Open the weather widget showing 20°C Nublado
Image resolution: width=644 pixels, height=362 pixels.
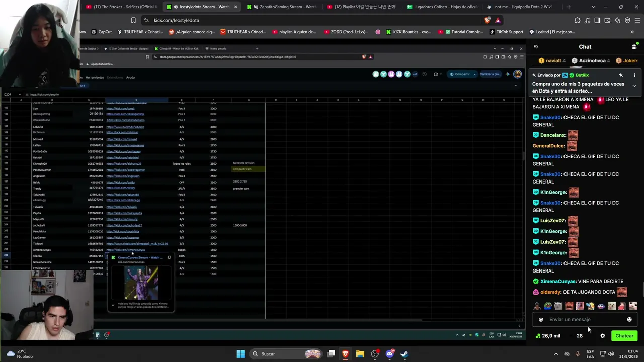click(x=19, y=354)
